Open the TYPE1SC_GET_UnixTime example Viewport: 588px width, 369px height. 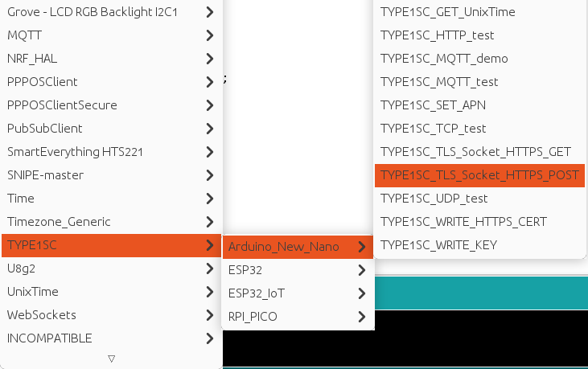[479, 12]
